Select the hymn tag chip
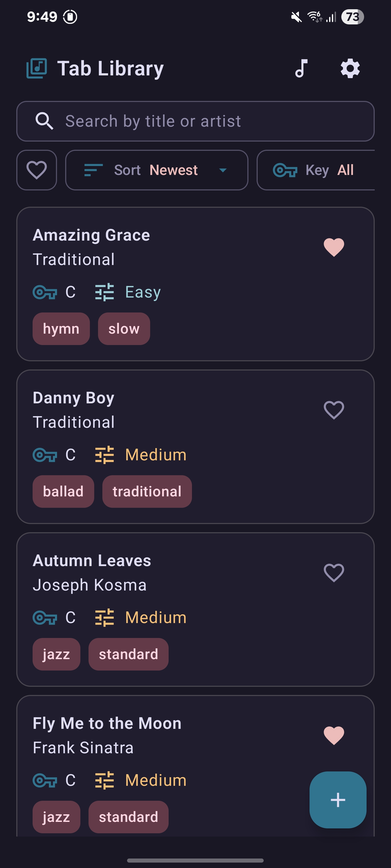Image resolution: width=391 pixels, height=868 pixels. [61, 328]
